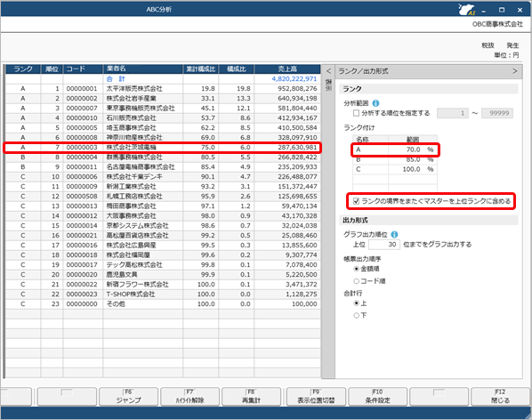The height and width of the screenshot is (420, 532).
Task: Open F10 条件設定 dialog
Action: [377, 397]
